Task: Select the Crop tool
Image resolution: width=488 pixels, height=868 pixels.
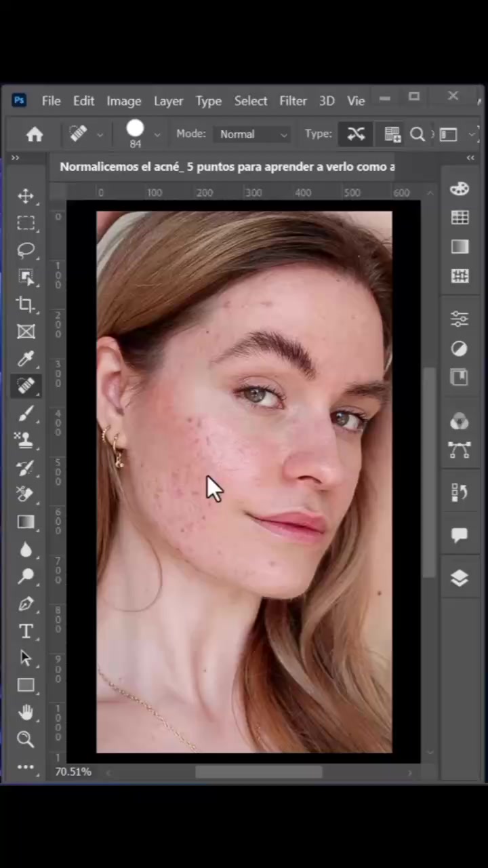Action: coord(26,304)
